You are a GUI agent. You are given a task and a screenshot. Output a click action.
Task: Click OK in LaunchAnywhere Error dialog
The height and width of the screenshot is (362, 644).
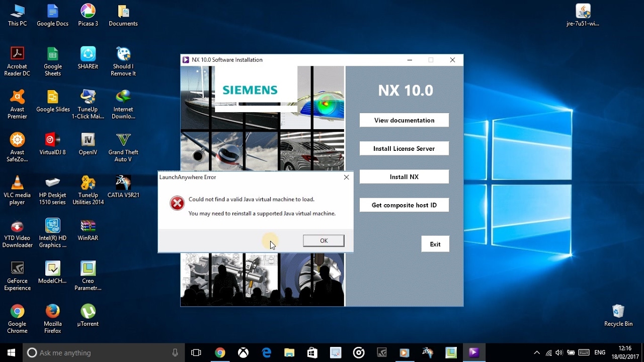coord(324,241)
